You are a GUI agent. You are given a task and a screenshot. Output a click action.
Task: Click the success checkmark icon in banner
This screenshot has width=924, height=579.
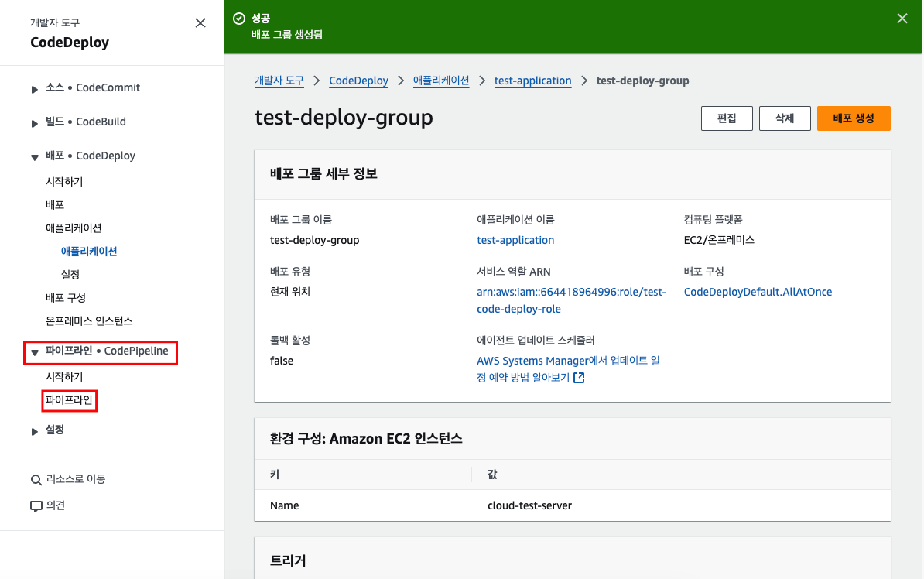pyautogui.click(x=238, y=19)
